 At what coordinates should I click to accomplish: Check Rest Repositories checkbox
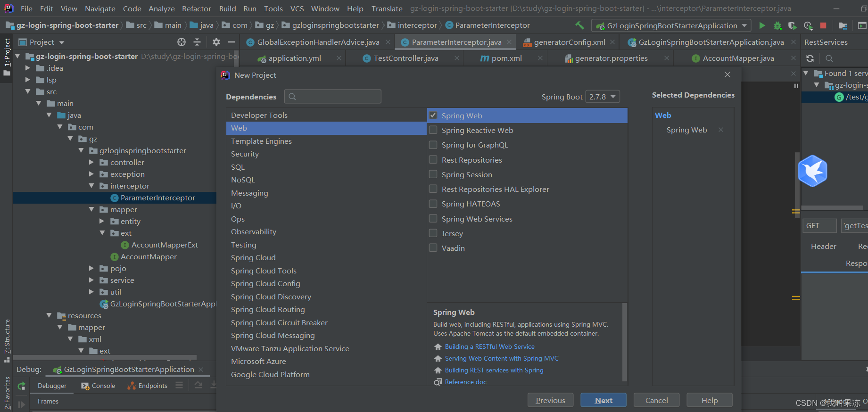tap(433, 159)
